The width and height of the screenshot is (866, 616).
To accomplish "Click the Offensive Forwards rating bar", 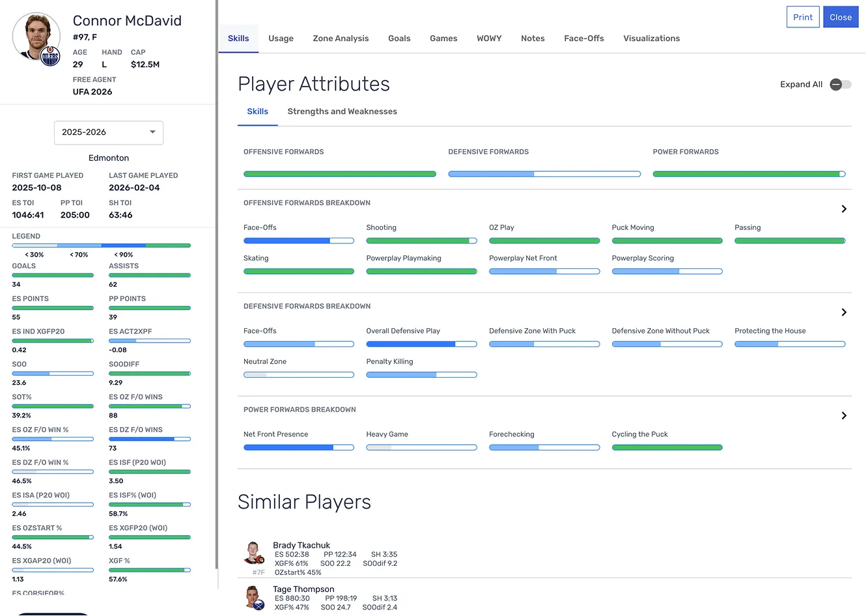I will (x=340, y=175).
